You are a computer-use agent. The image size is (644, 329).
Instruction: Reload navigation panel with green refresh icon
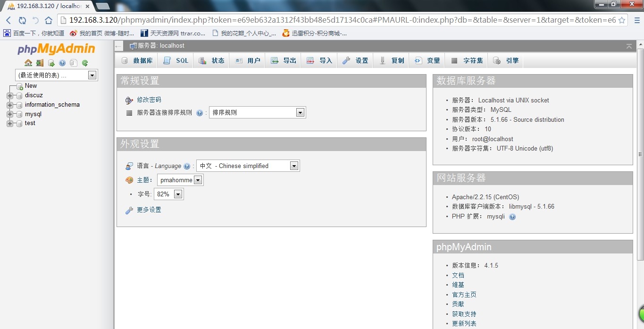point(85,63)
